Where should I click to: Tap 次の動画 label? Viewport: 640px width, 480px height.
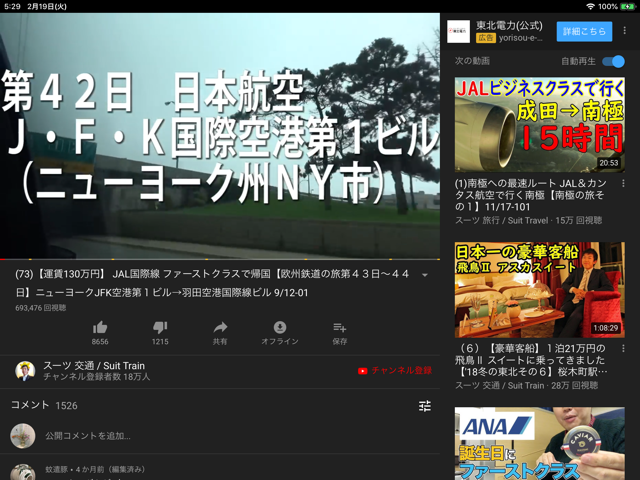(x=472, y=61)
